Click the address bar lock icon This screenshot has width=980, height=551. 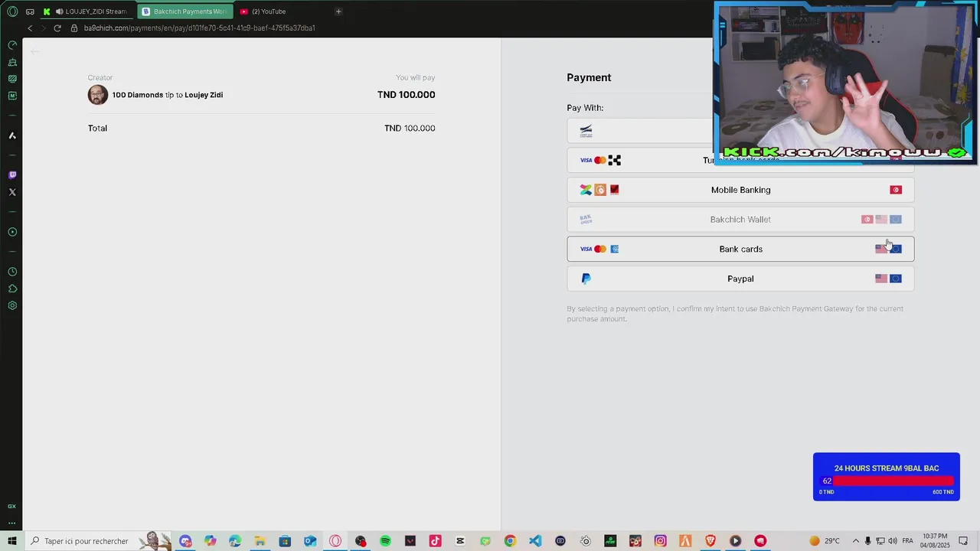coord(74,28)
